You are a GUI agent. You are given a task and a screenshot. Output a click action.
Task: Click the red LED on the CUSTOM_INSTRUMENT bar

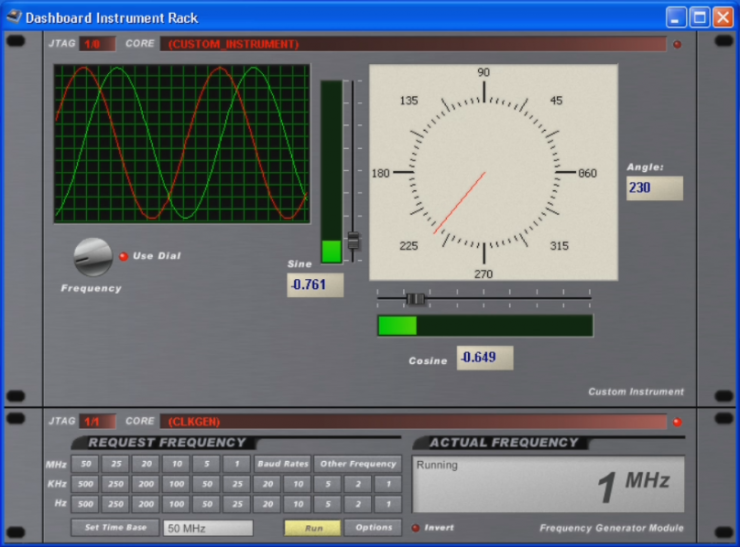677,44
